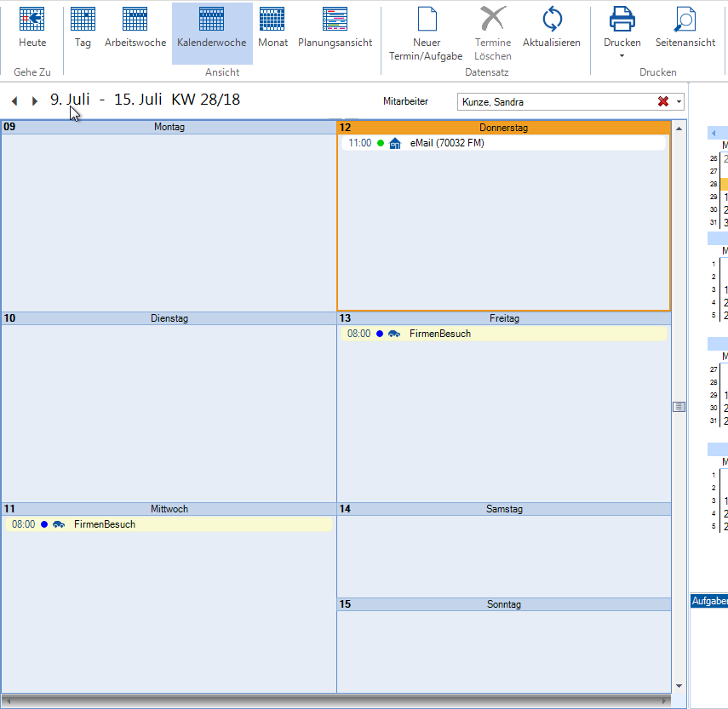Screen dimensions: 728x709
Task: Open Seitenansicht print preview
Action: pyautogui.click(x=685, y=20)
